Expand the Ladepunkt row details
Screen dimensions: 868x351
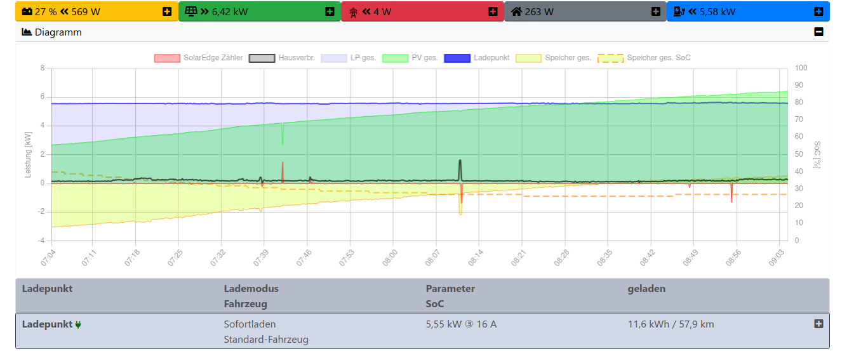tap(818, 324)
